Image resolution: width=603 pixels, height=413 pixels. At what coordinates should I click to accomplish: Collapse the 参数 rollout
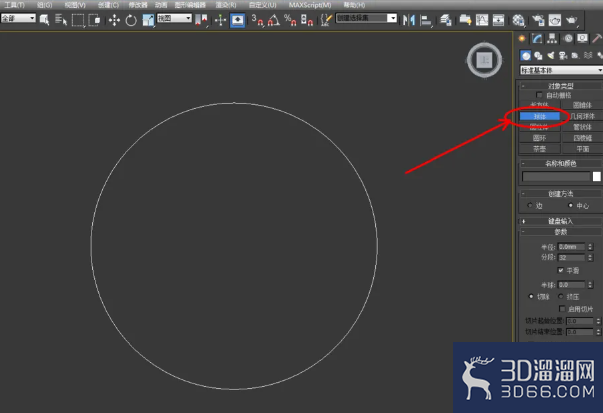pyautogui.click(x=561, y=232)
